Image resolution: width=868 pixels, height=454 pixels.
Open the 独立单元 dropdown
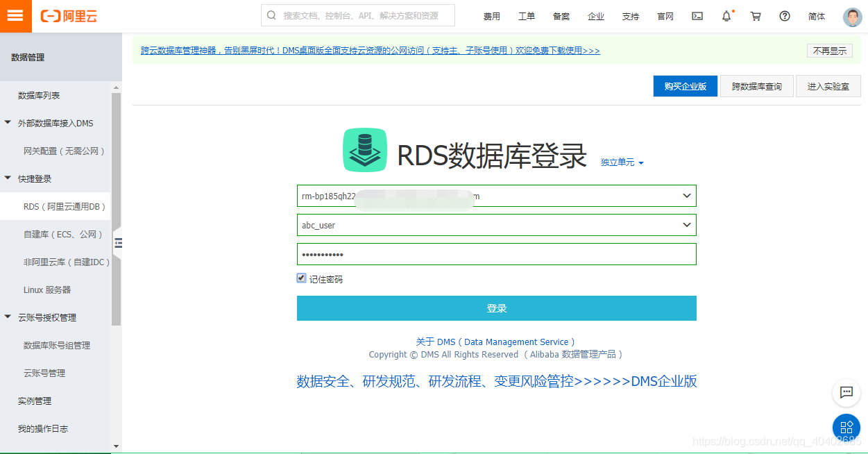pos(622,162)
